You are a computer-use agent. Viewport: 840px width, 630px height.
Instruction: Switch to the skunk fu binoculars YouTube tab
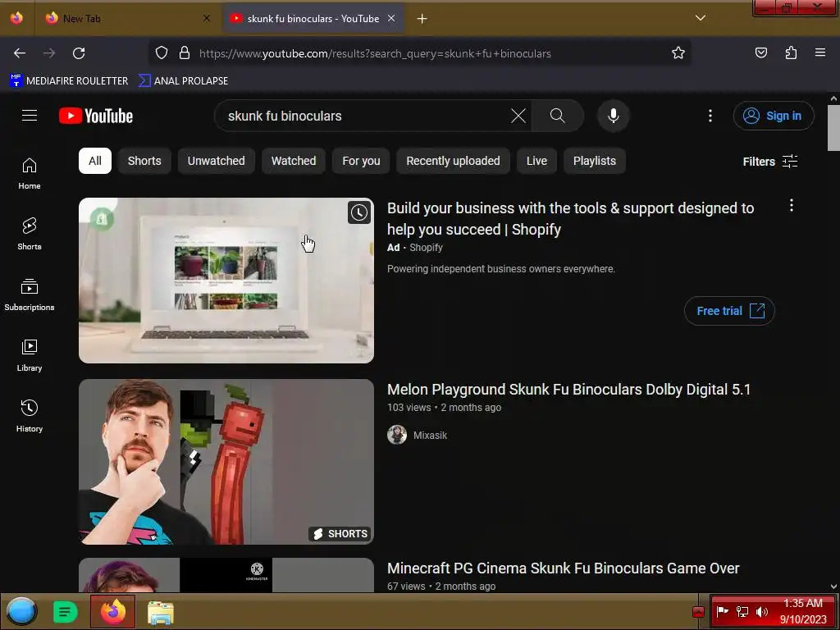[313, 19]
